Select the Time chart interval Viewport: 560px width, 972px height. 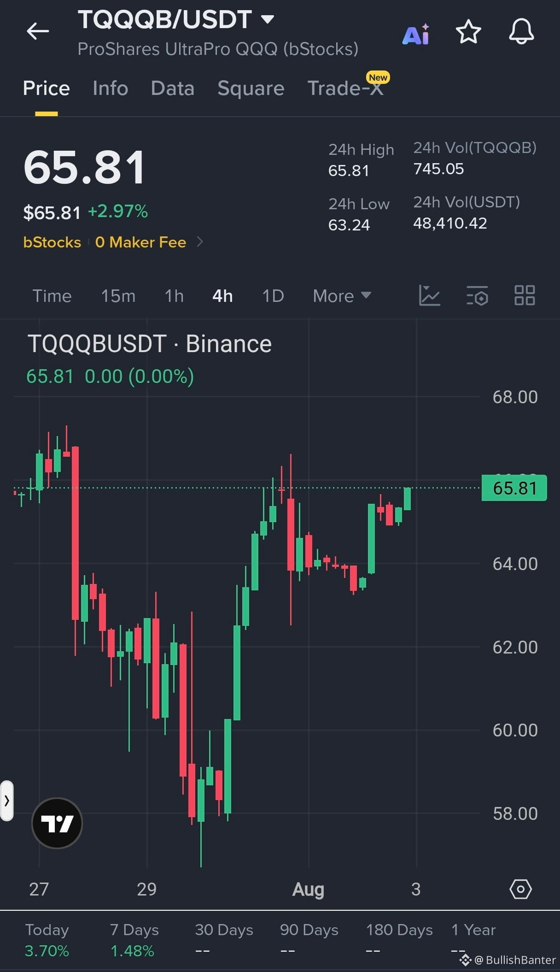coord(52,296)
